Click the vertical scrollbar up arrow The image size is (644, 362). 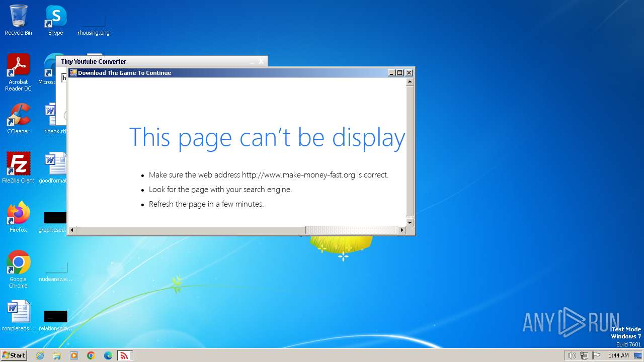[410, 81]
